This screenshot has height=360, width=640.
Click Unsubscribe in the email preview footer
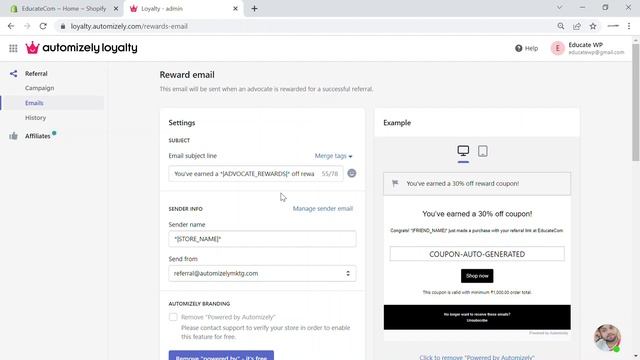[x=477, y=321]
